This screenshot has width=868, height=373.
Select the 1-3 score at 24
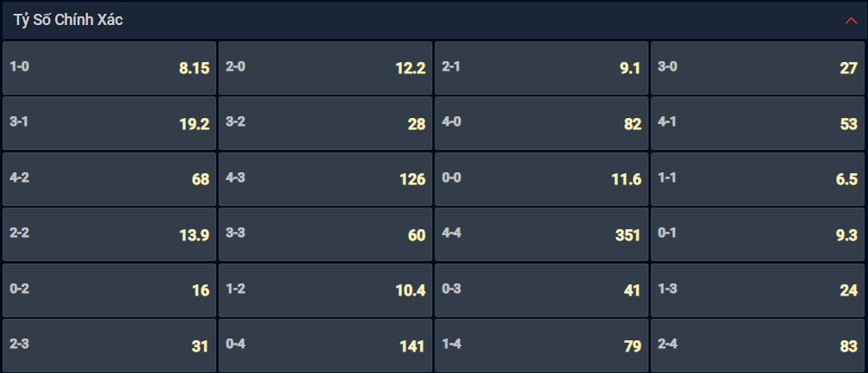(757, 290)
